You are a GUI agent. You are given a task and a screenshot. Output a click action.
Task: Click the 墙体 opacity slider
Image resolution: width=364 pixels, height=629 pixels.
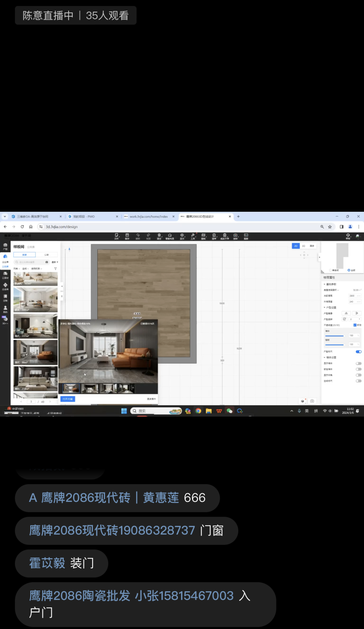[334, 336]
